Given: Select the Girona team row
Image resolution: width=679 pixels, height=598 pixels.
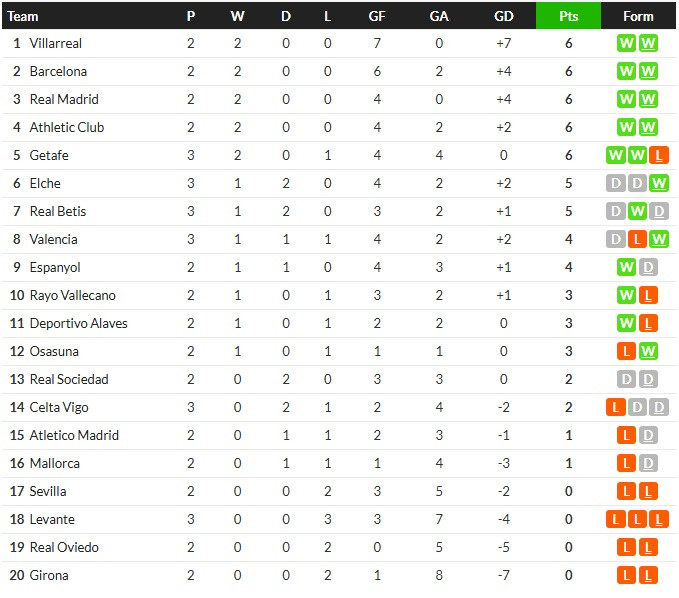Looking at the screenshot, I should coord(339,575).
